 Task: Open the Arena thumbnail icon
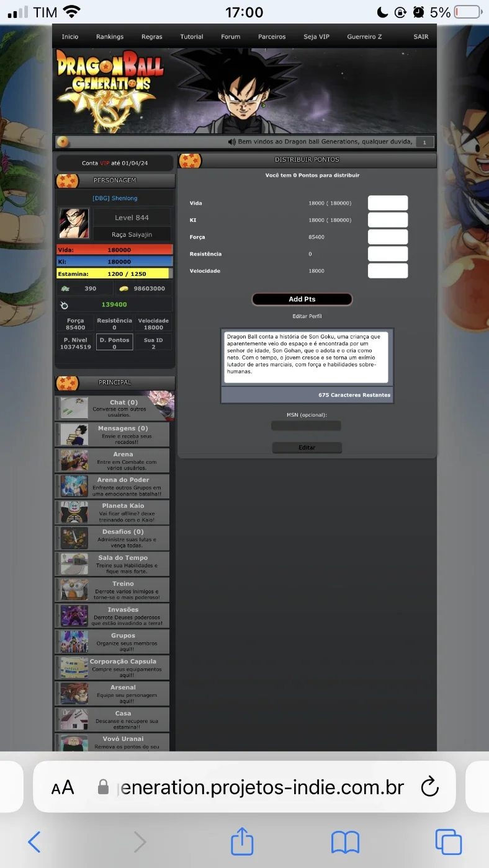pyautogui.click(x=74, y=460)
